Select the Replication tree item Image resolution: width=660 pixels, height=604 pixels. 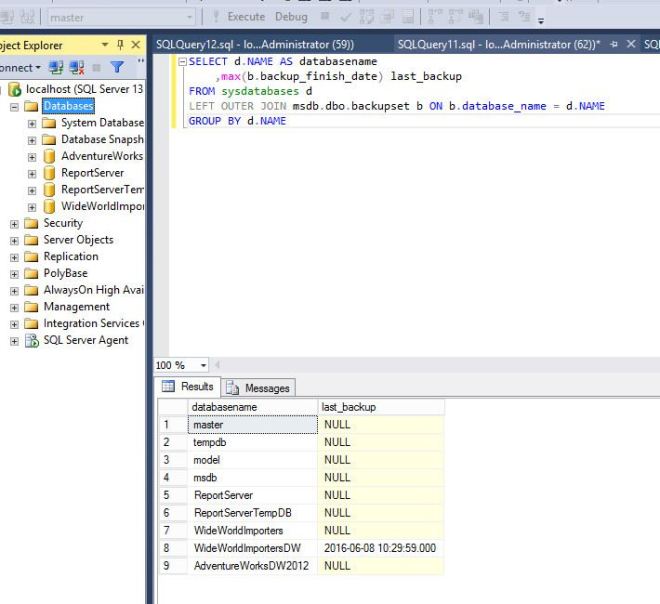click(70, 257)
